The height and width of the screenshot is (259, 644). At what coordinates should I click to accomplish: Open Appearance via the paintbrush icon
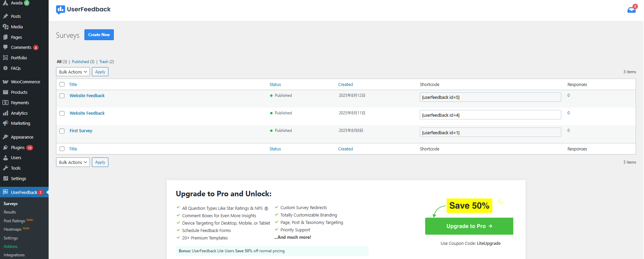pyautogui.click(x=5, y=137)
